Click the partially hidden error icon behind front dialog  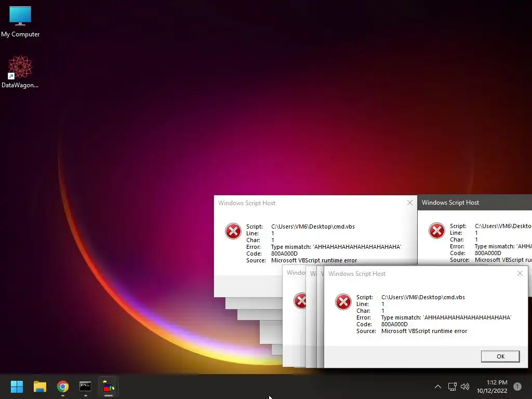click(300, 301)
